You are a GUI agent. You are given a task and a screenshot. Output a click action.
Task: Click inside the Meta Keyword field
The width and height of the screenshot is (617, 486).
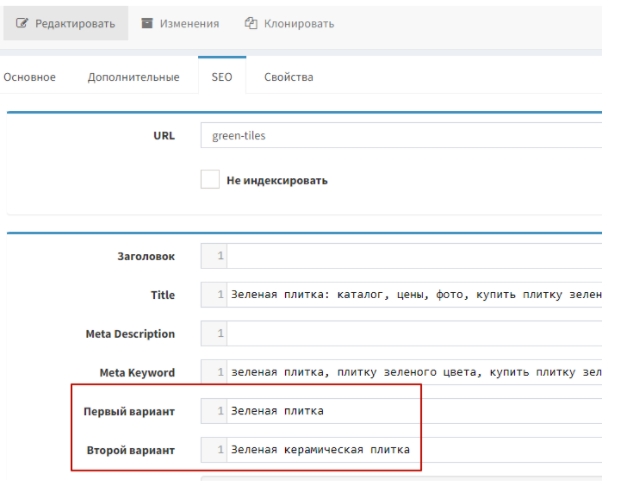point(410,372)
